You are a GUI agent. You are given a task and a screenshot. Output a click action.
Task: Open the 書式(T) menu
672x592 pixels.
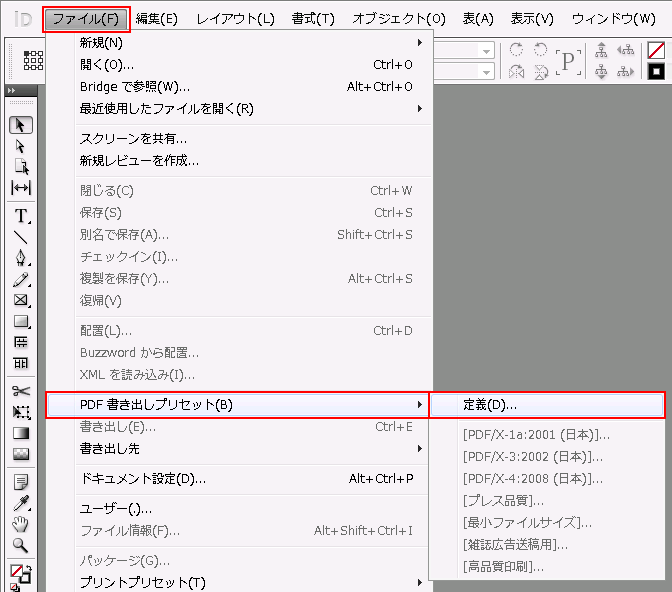pyautogui.click(x=313, y=19)
